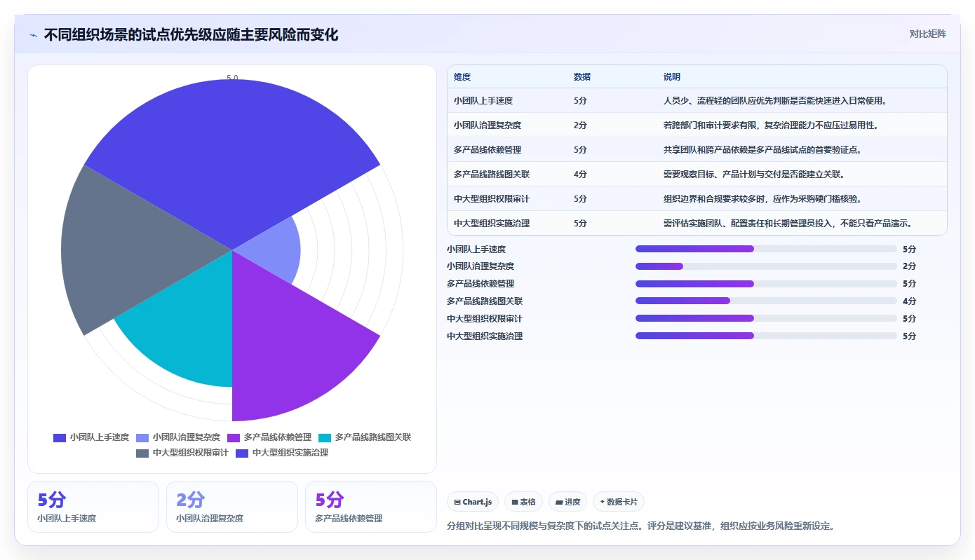Click the 表格 tag chip
Viewport: 975px width, 560px height.
tap(523, 502)
